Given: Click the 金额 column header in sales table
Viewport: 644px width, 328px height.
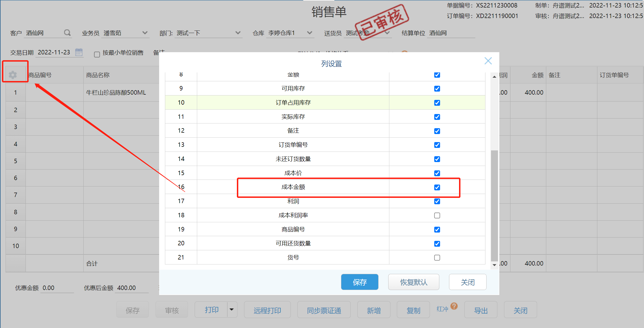Looking at the screenshot, I should point(537,75).
